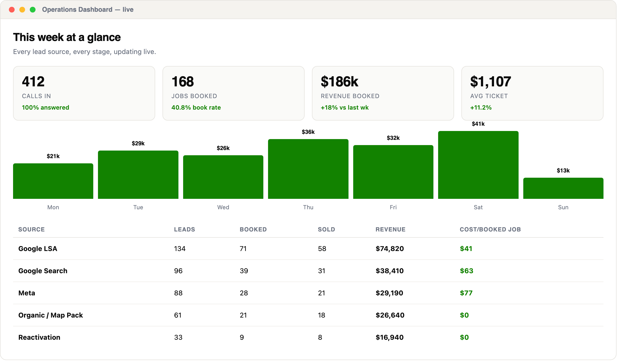Open the $186k Revenue Booked card
This screenshot has height=364, width=627.
point(383,93)
